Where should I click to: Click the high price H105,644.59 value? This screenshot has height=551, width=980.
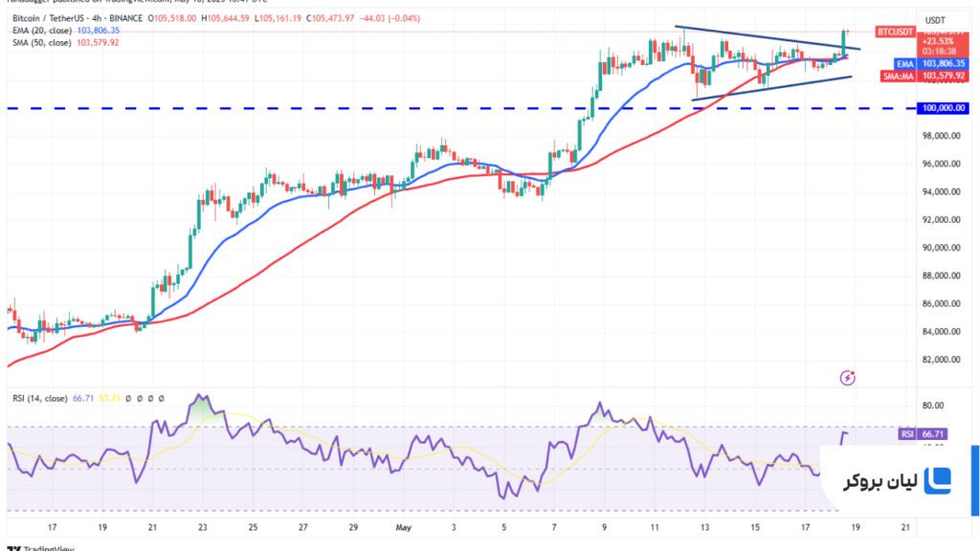(x=225, y=18)
